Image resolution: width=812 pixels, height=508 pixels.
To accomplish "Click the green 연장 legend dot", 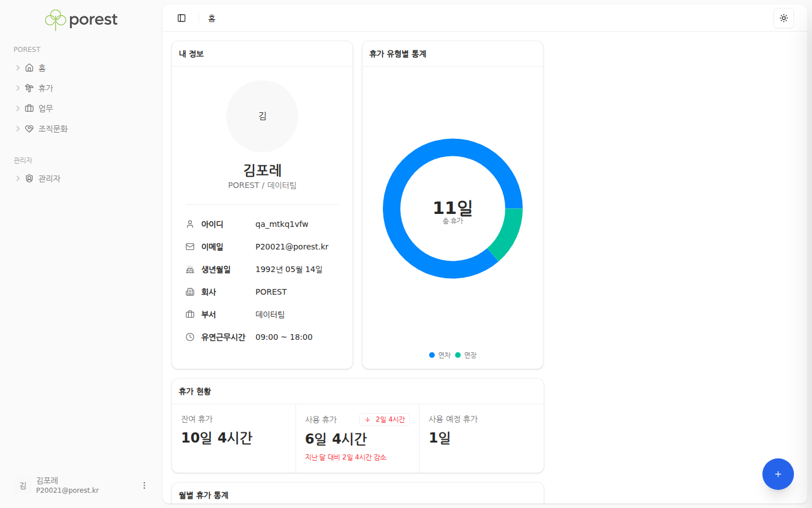I will (458, 355).
